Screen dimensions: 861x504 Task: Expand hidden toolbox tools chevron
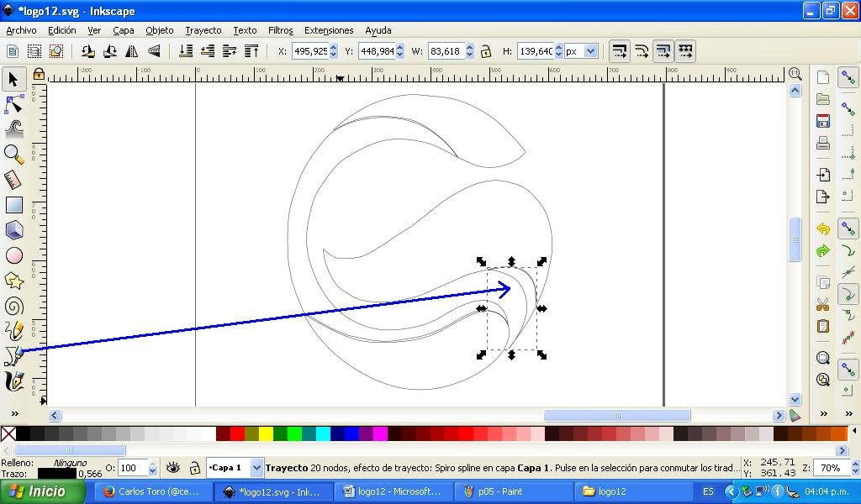point(15,413)
